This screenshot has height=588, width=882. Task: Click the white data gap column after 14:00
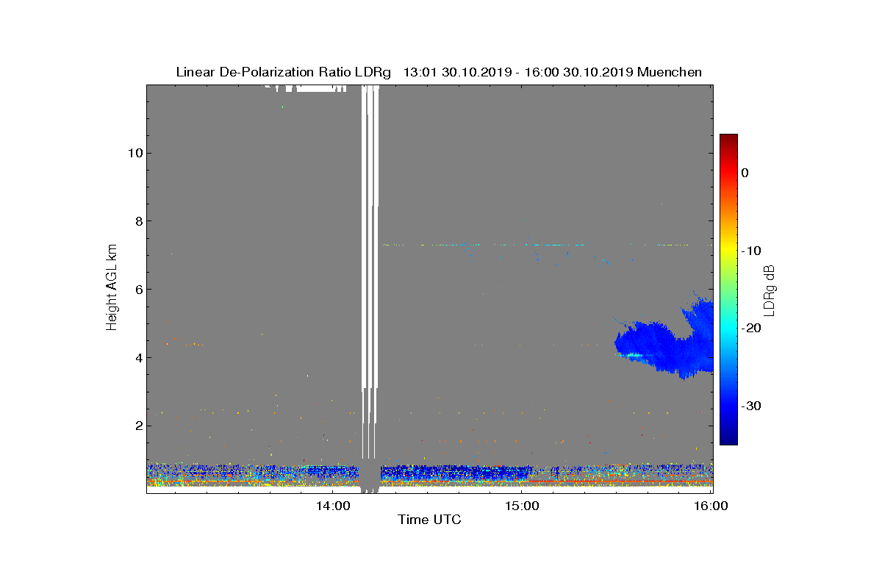click(370, 272)
